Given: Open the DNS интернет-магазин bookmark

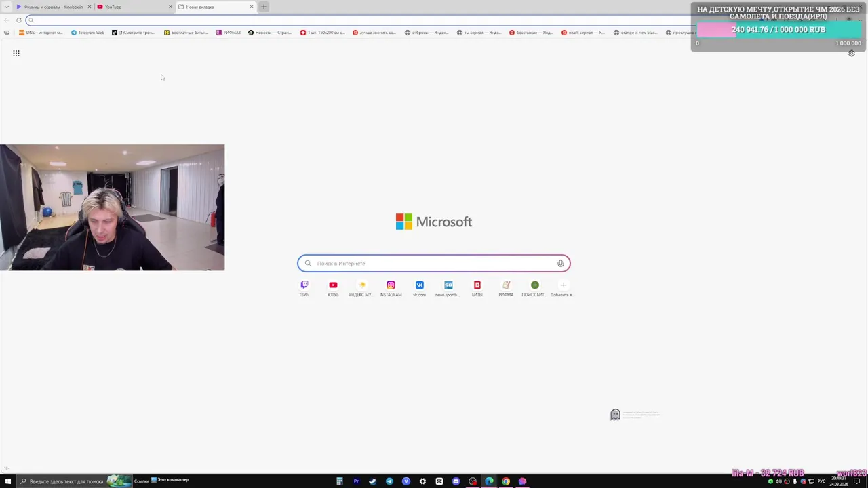Looking at the screenshot, I should tap(41, 33).
